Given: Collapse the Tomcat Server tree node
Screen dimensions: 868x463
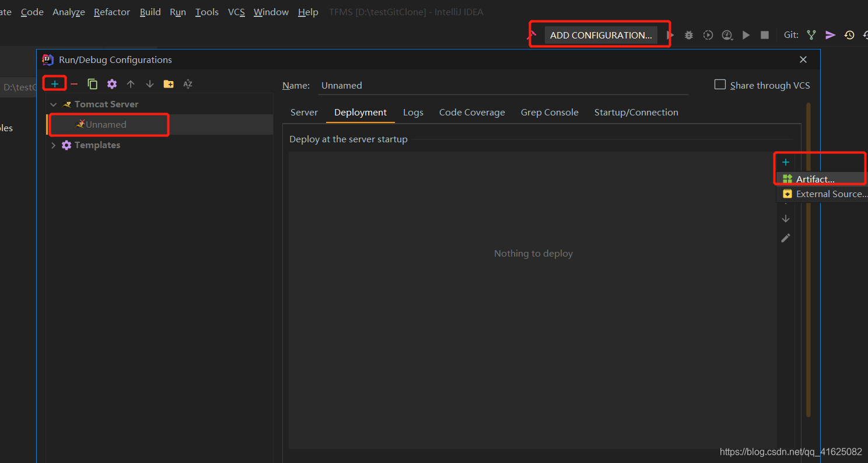Looking at the screenshot, I should coord(54,104).
